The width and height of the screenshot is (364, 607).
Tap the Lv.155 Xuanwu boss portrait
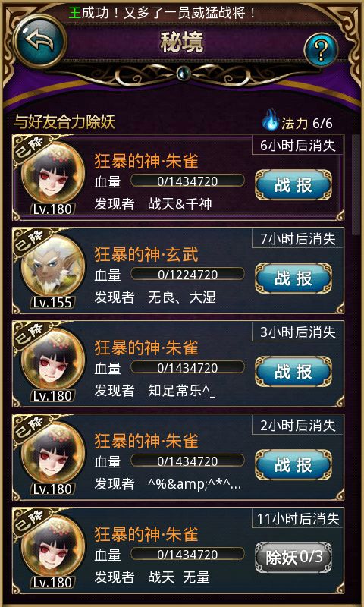pos(53,267)
